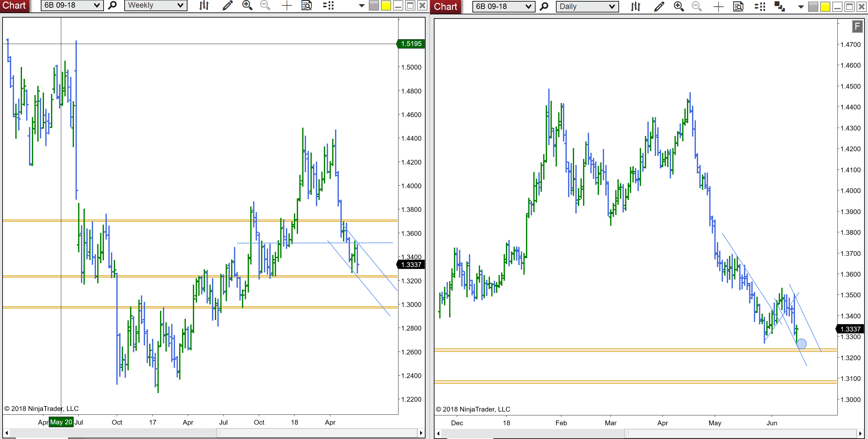Click the 17 year label on Weekly time axis
Screen dimensions: 868x439
(x=153, y=422)
